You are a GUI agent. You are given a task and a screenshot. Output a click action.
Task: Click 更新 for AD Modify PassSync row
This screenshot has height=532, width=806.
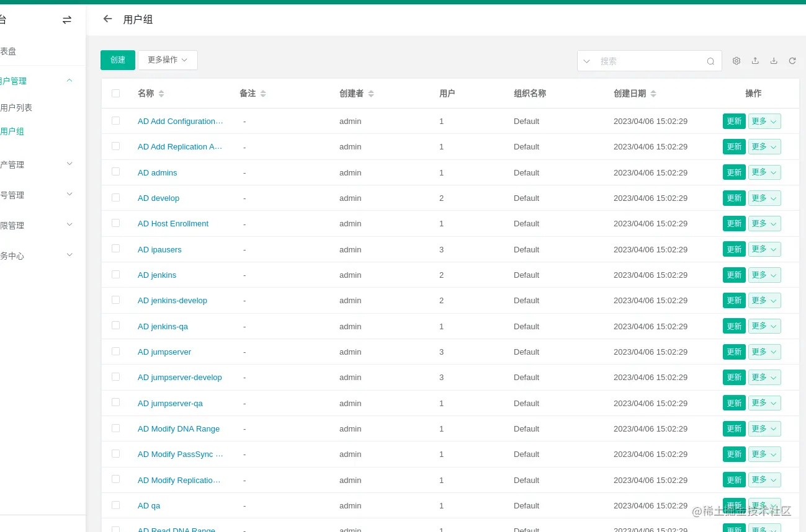pos(734,454)
